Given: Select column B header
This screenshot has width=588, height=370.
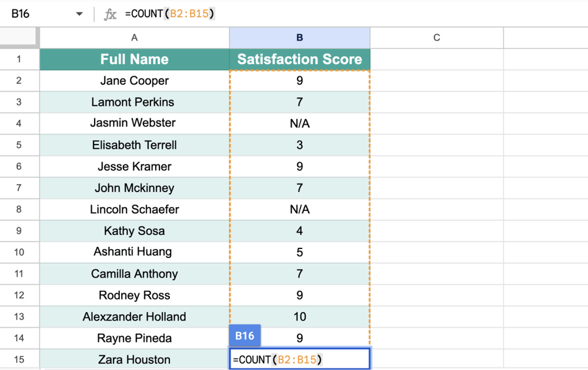Looking at the screenshot, I should point(299,38).
